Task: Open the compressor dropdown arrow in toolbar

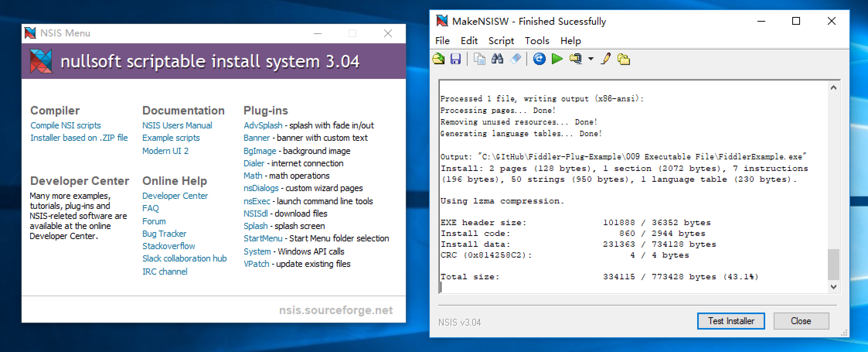Action: (x=591, y=59)
